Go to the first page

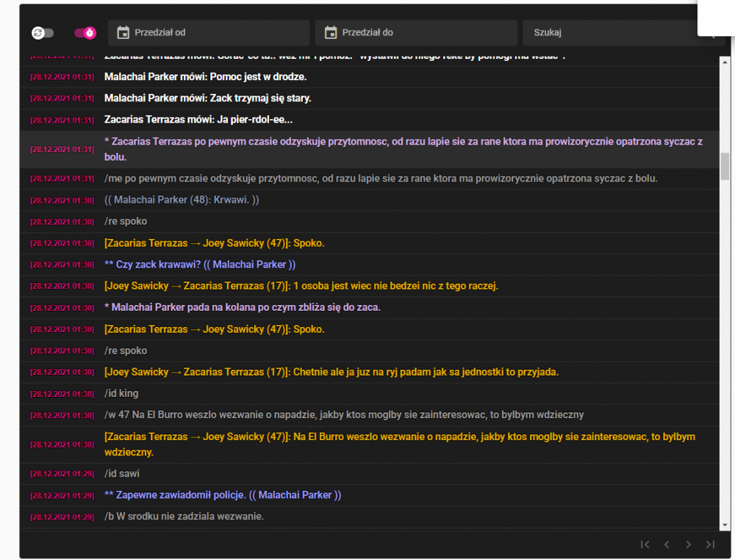pos(645,545)
